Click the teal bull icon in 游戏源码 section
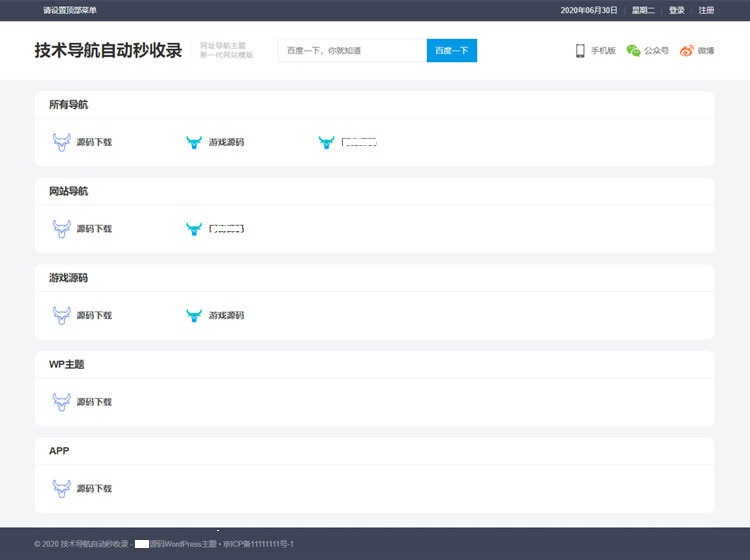The width and height of the screenshot is (750, 560). click(x=194, y=315)
